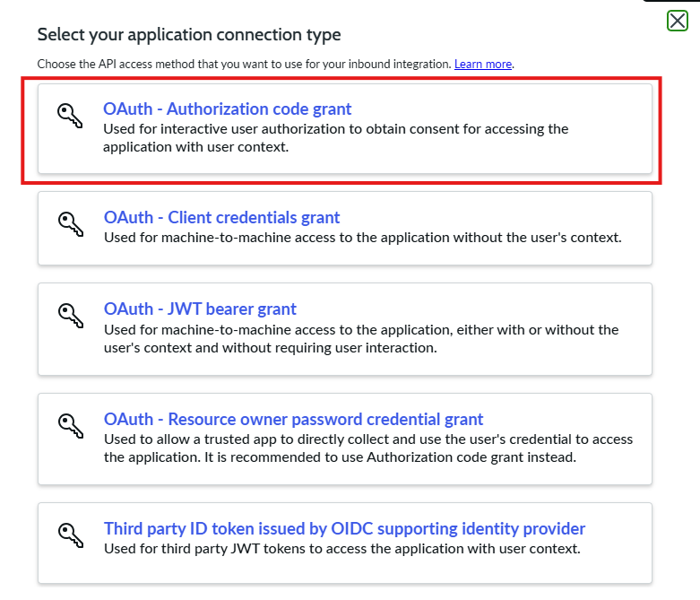Click key icon for Resource owner password grant
The height and width of the screenshot is (600, 700).
click(70, 426)
